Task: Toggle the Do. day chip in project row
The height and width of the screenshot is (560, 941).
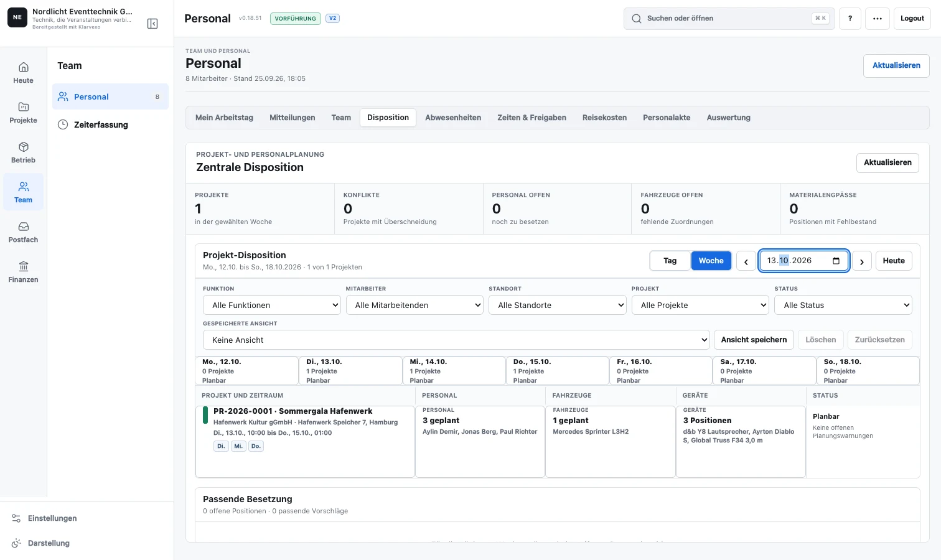Action: [x=256, y=446]
